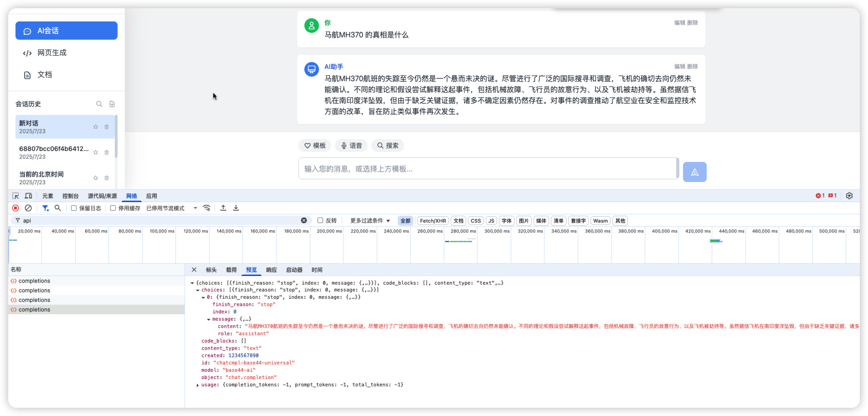
Task: Switch to the 控制台 DevTools tab
Action: tap(70, 196)
